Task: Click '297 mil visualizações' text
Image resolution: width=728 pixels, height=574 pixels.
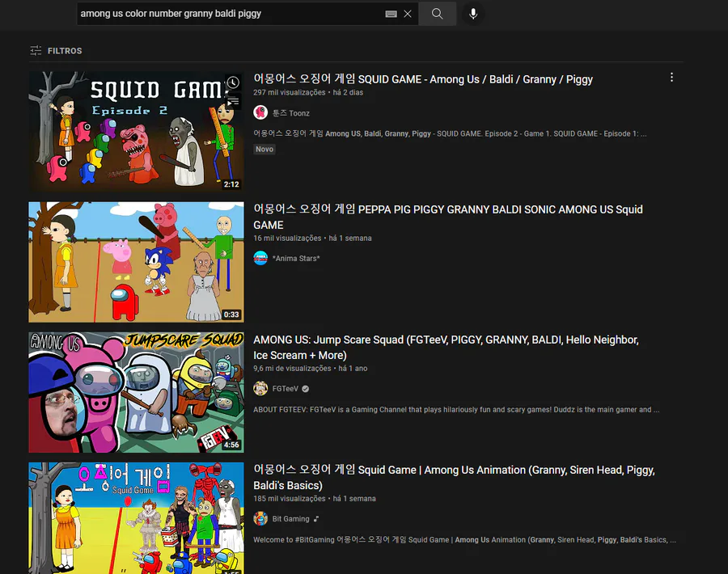Action: click(290, 92)
